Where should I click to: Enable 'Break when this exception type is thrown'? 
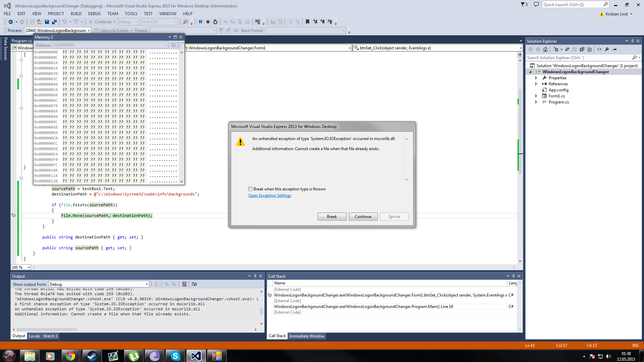(x=250, y=189)
